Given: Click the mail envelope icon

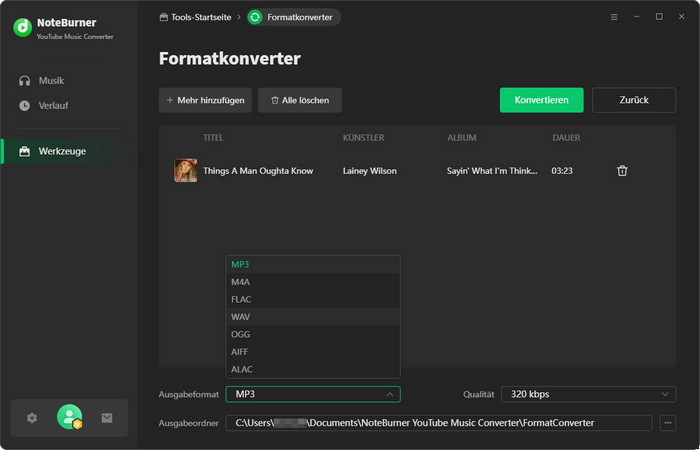Looking at the screenshot, I should click(107, 418).
